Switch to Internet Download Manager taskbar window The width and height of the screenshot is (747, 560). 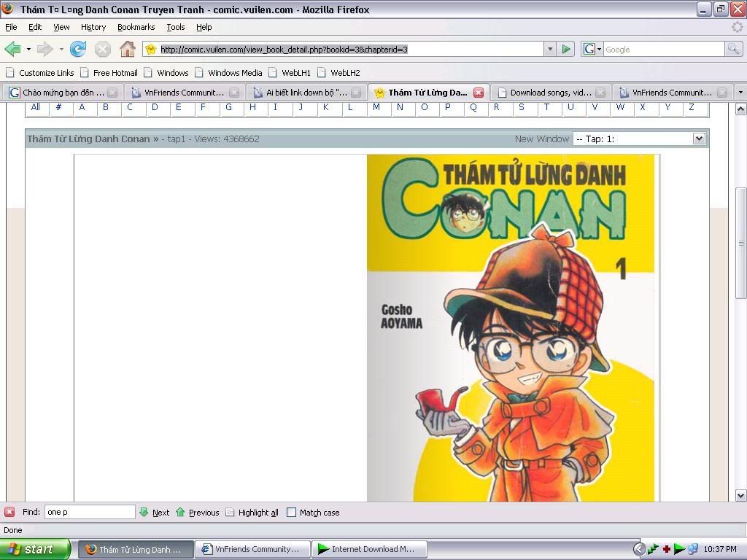[368, 549]
